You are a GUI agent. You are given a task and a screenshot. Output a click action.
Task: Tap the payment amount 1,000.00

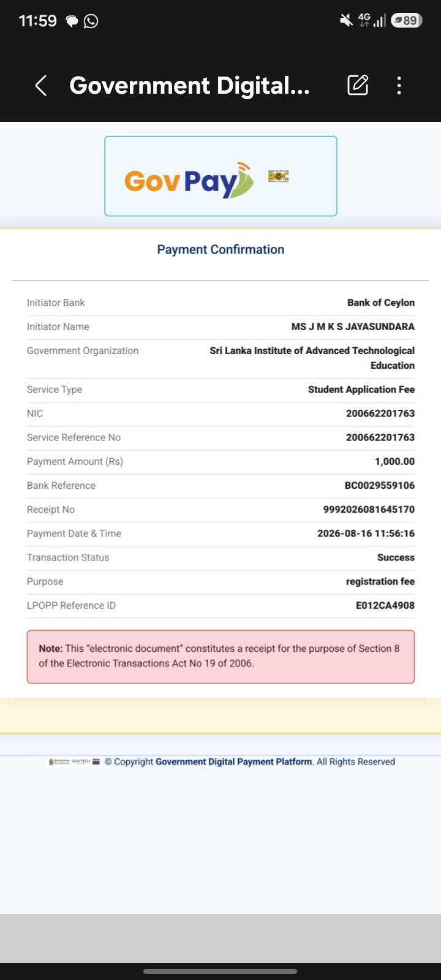[394, 462]
